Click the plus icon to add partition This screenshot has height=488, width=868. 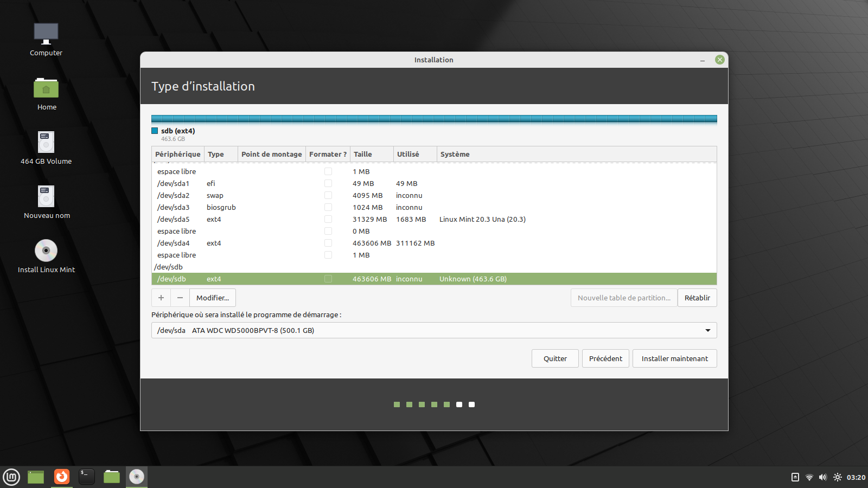click(161, 298)
